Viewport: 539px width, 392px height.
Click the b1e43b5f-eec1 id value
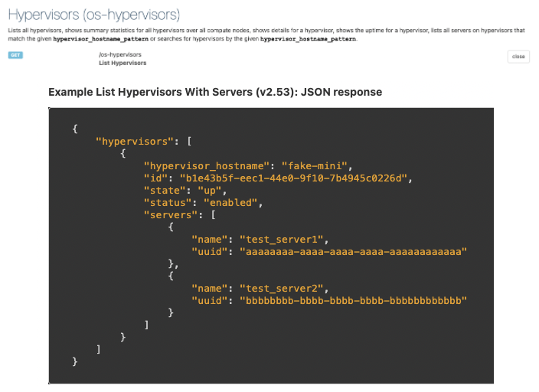[293, 178]
